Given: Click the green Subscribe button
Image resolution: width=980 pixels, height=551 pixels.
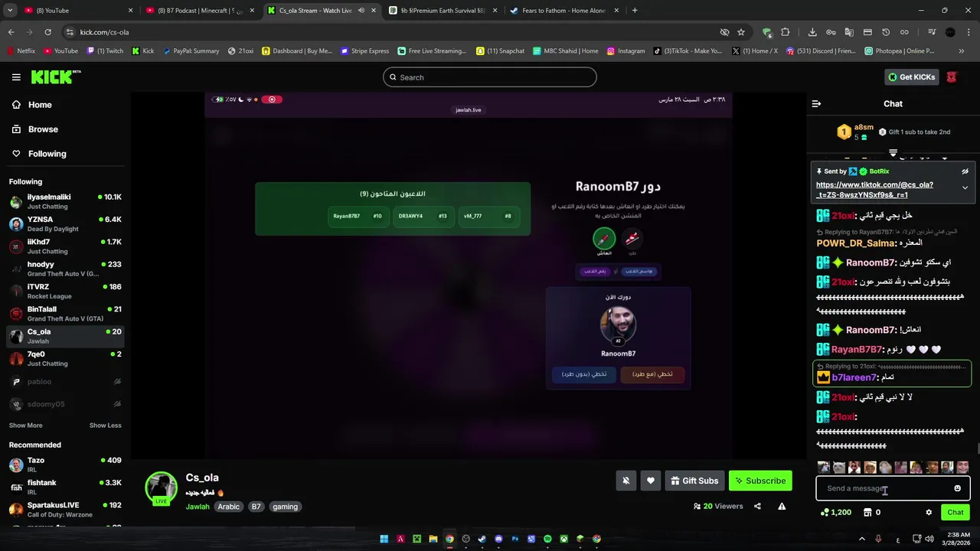Looking at the screenshot, I should tap(760, 481).
